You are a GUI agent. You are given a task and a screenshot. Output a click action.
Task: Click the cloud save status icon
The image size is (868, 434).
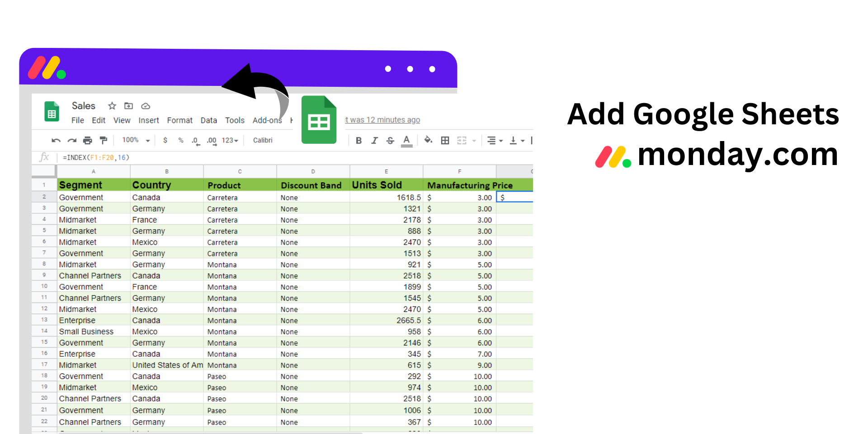tap(146, 106)
